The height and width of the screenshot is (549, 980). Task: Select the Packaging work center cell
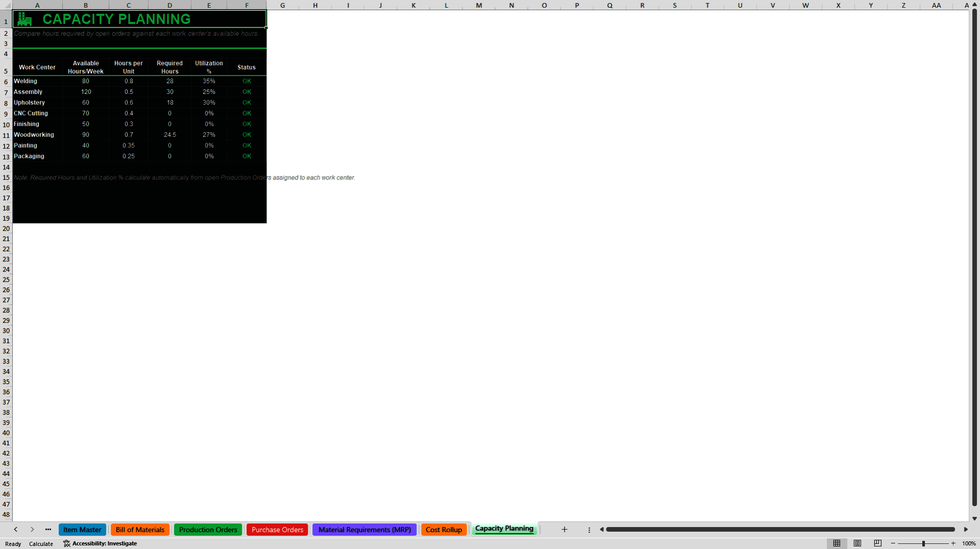[x=37, y=156]
